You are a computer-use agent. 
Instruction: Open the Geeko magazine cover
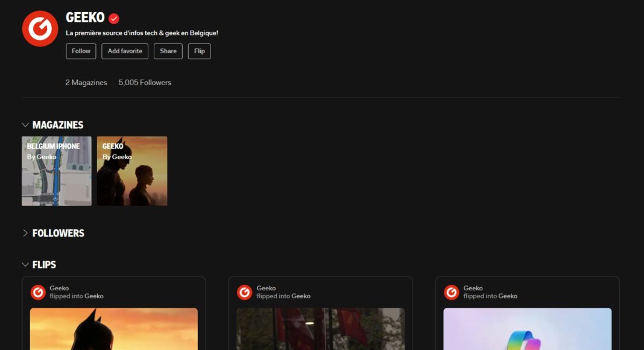click(x=132, y=171)
